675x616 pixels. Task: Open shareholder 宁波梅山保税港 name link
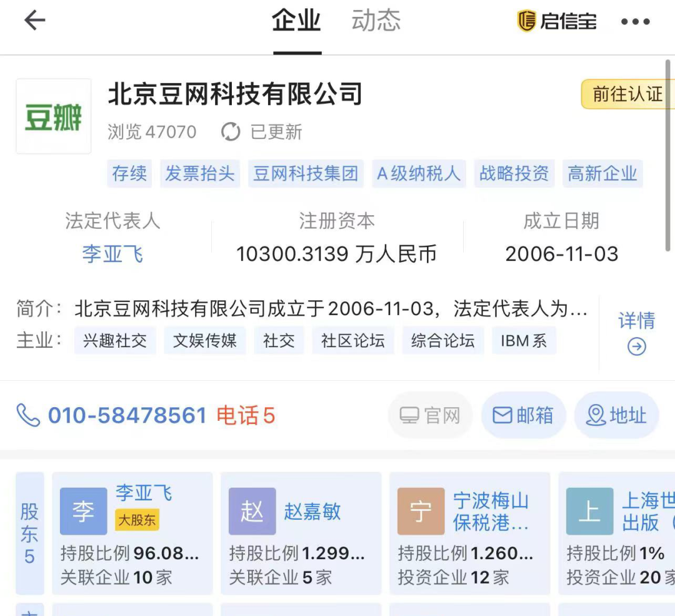point(491,512)
